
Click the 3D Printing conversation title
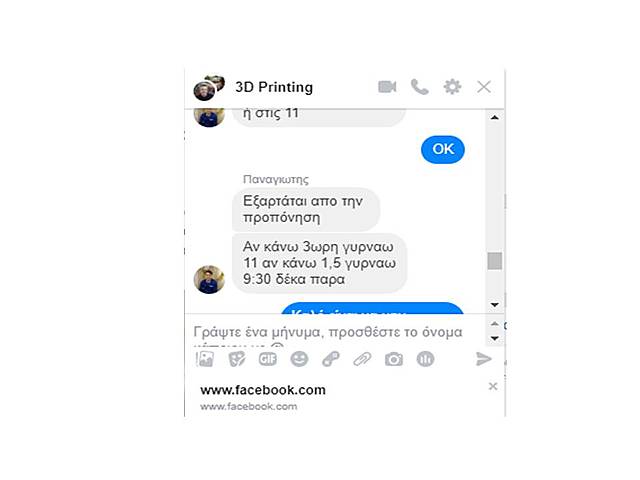click(x=274, y=87)
